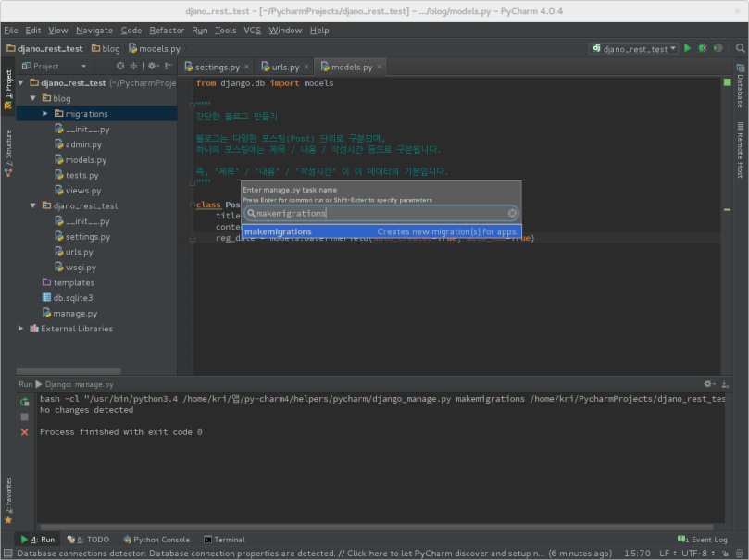749x560 pixels.
Task: Expand External Libraries node
Action: coord(20,329)
